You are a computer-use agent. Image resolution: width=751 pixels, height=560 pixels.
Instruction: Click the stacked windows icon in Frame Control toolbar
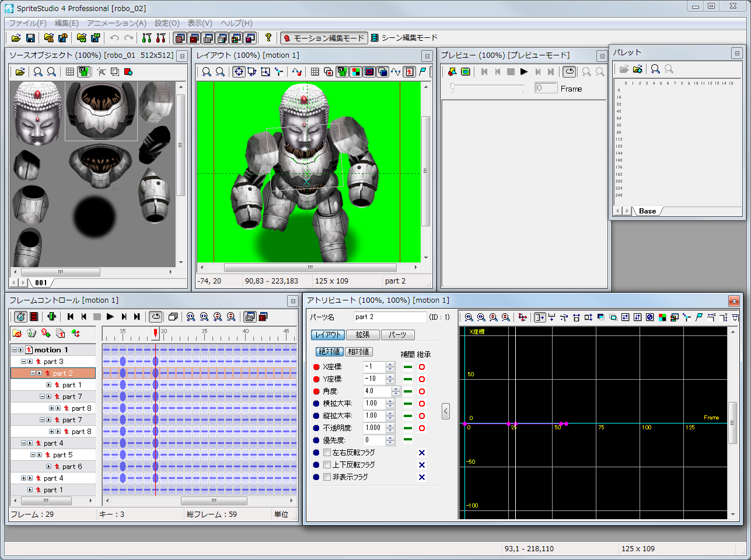click(173, 317)
